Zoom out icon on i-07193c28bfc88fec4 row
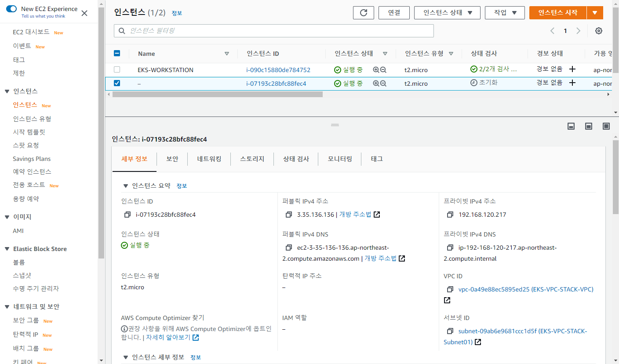Viewport: 619px width, 364px height. click(383, 83)
